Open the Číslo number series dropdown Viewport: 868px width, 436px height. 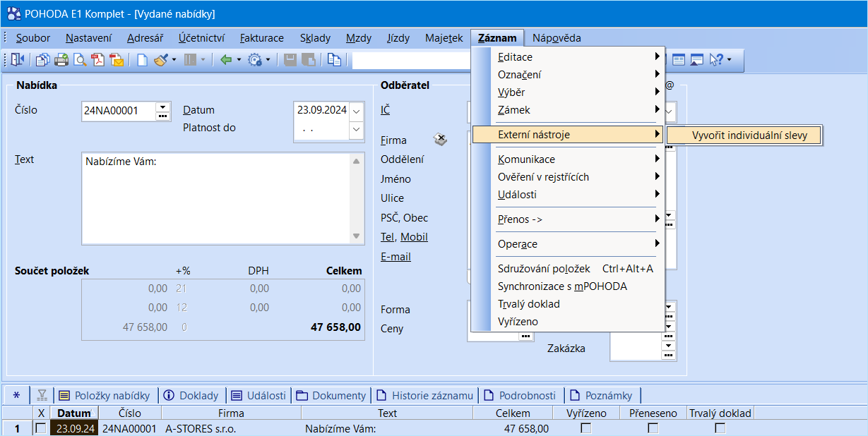(163, 107)
